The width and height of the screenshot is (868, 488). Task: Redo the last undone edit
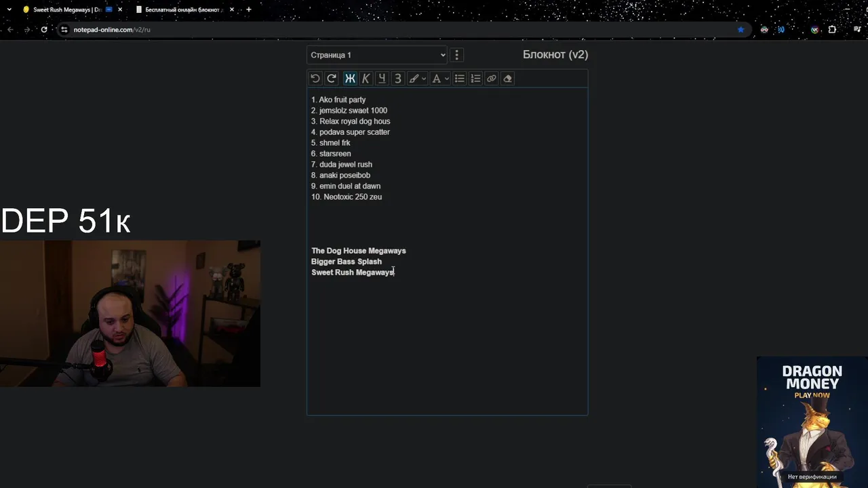[x=332, y=79]
